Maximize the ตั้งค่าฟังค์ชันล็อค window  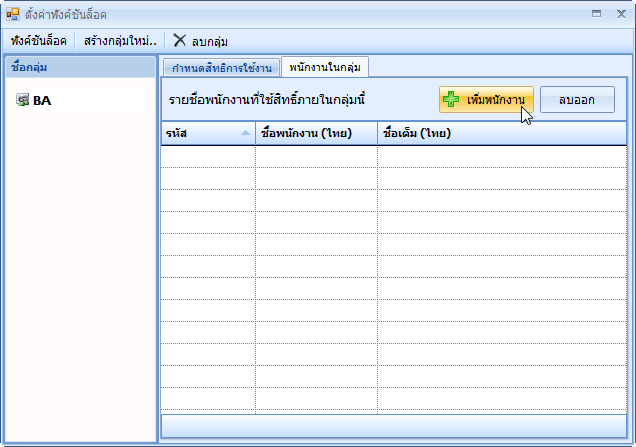tap(596, 14)
